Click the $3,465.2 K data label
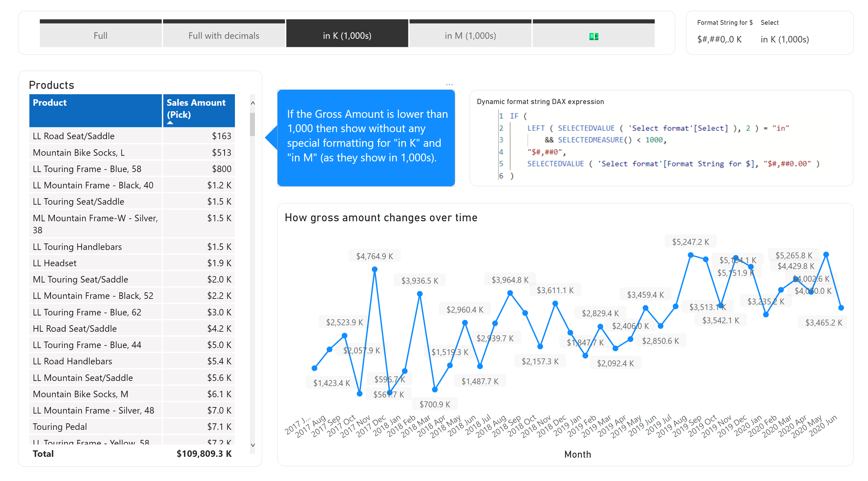The height and width of the screenshot is (481, 868). 824,322
